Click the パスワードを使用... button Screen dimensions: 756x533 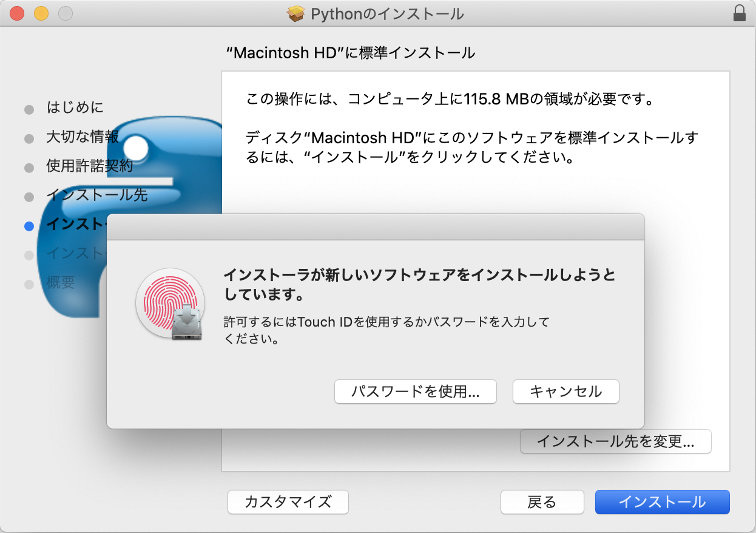click(x=416, y=392)
